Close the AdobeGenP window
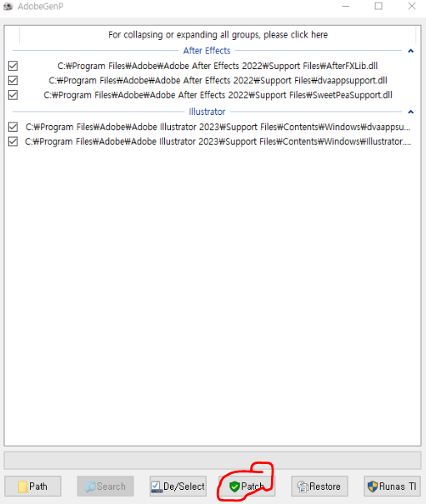This screenshot has width=426, height=504. pyautogui.click(x=412, y=6)
